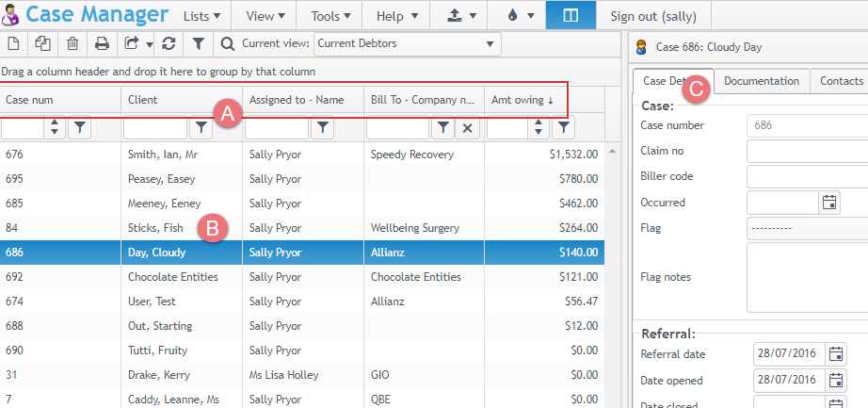This screenshot has height=408, width=868.
Task: Open the upload menu dropdown
Action: point(459,15)
